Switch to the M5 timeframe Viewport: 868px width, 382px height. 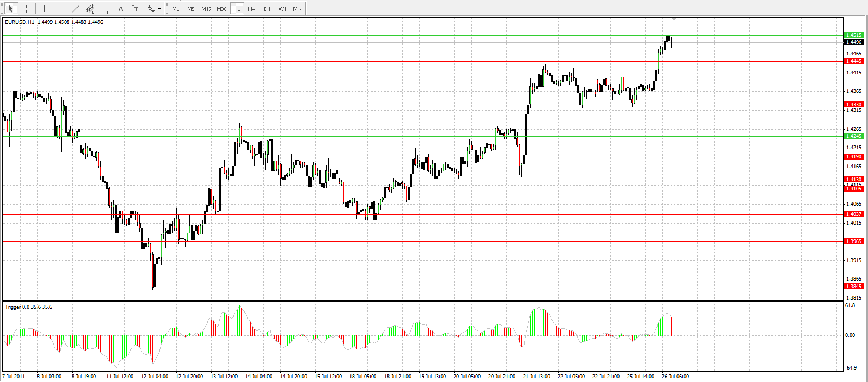pos(191,9)
